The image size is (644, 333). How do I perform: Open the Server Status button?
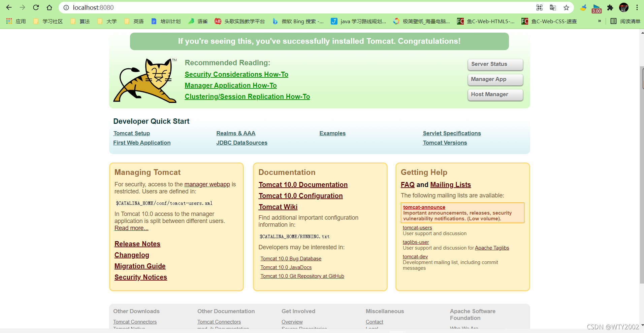(x=495, y=64)
